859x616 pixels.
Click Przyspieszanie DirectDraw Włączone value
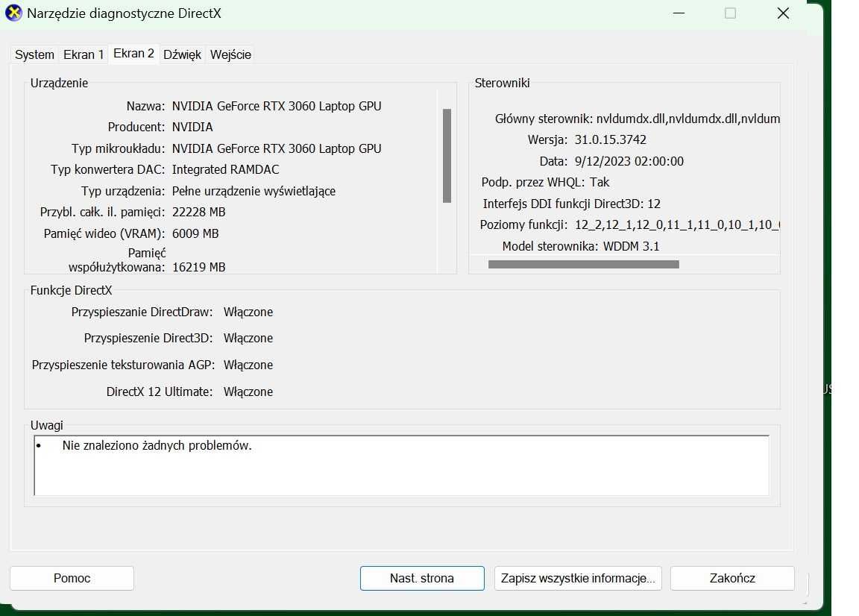(248, 312)
